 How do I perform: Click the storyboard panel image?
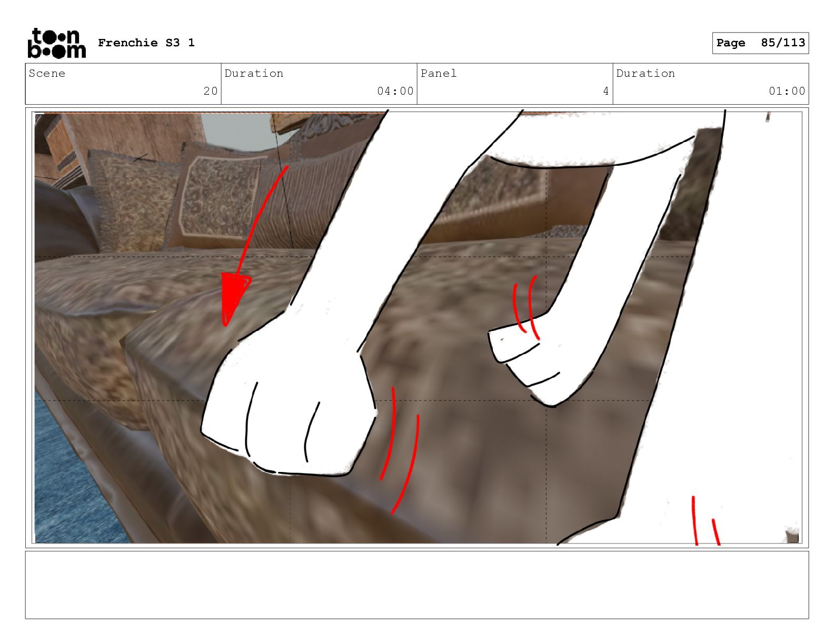click(417, 327)
